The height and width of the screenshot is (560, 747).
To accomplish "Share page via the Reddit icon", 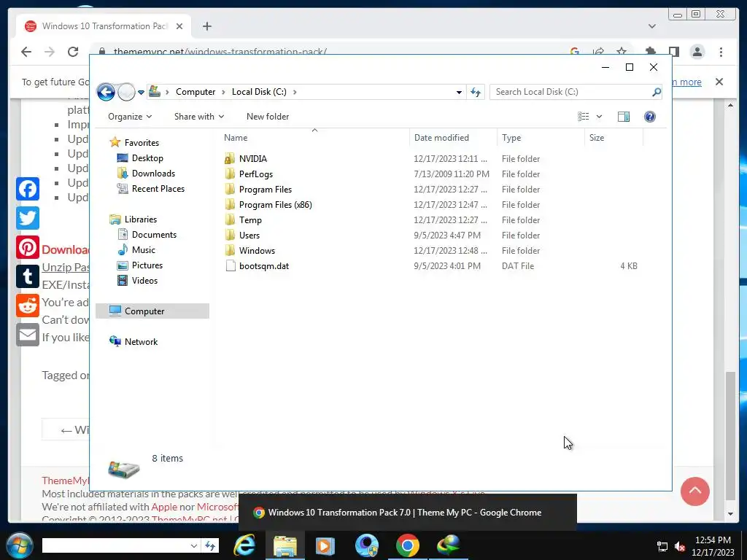I will tap(28, 306).
